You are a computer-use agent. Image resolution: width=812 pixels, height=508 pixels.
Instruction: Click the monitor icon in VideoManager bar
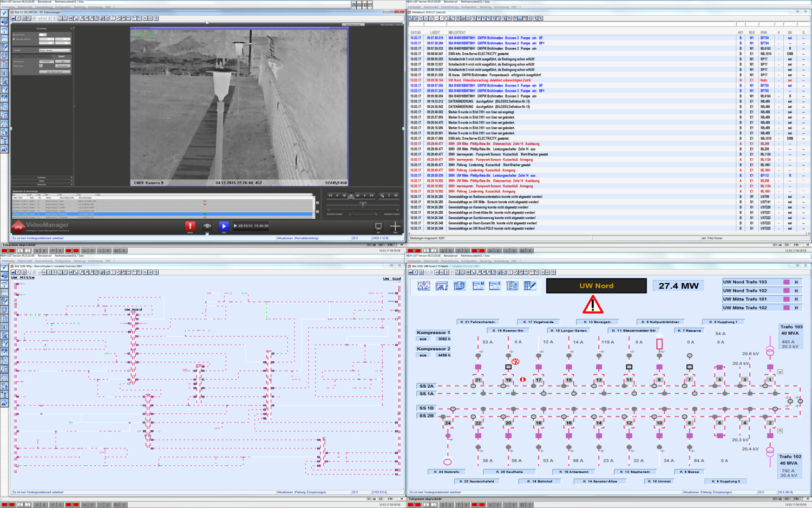(x=378, y=226)
